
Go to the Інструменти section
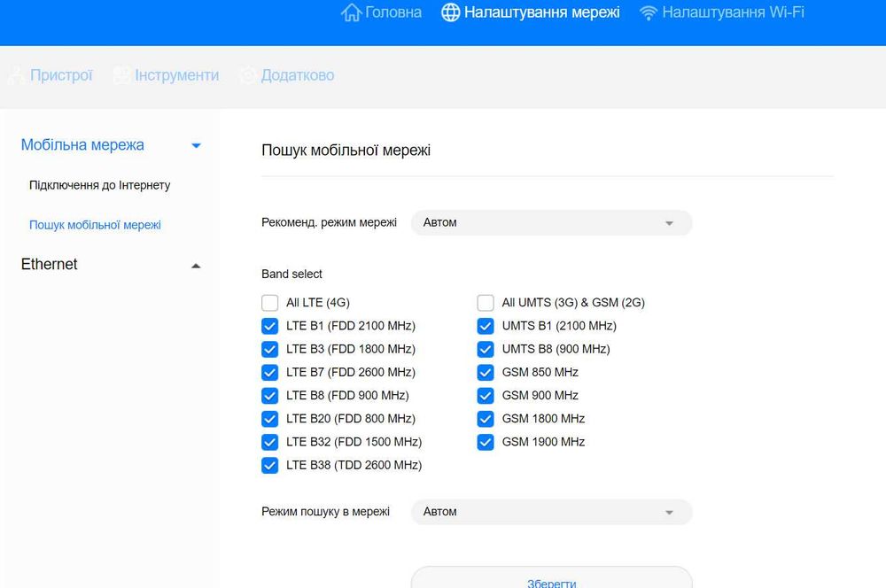177,75
